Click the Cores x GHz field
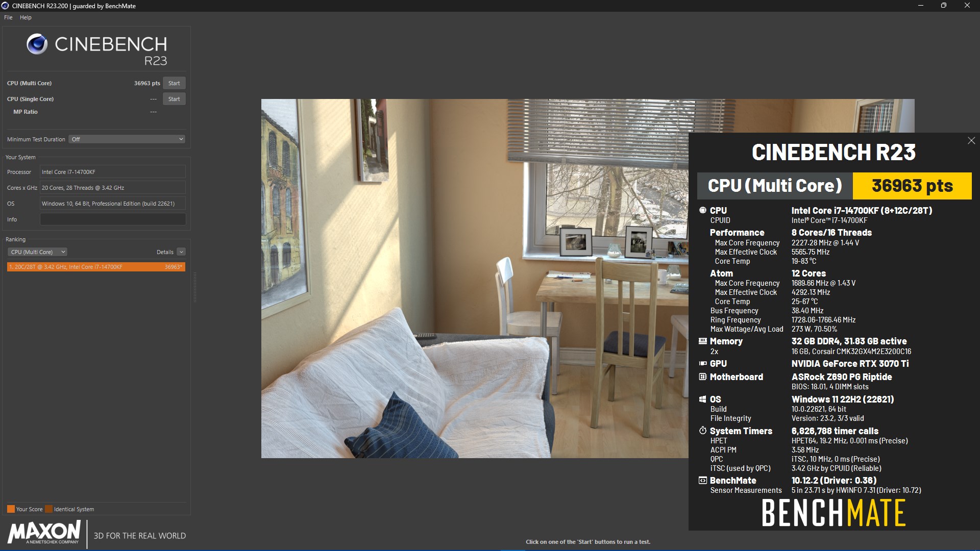Screen dimensions: 980x551 point(113,188)
